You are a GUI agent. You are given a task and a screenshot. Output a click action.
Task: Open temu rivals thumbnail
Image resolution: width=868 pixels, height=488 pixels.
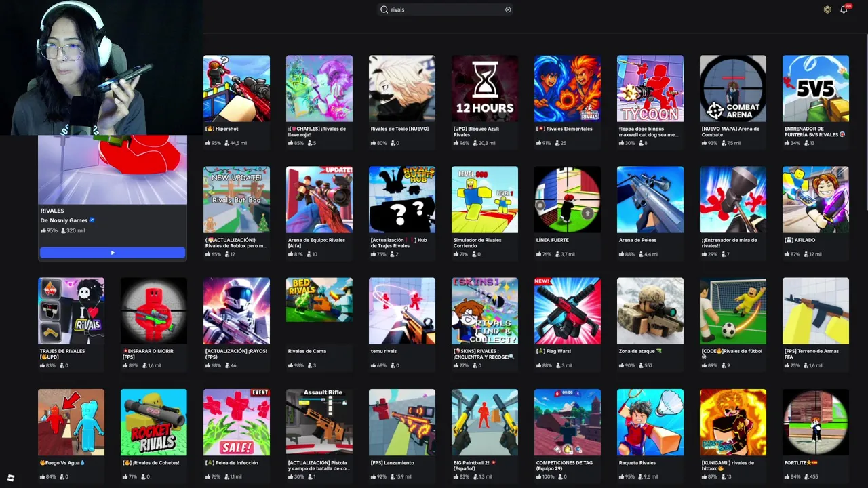(x=402, y=311)
